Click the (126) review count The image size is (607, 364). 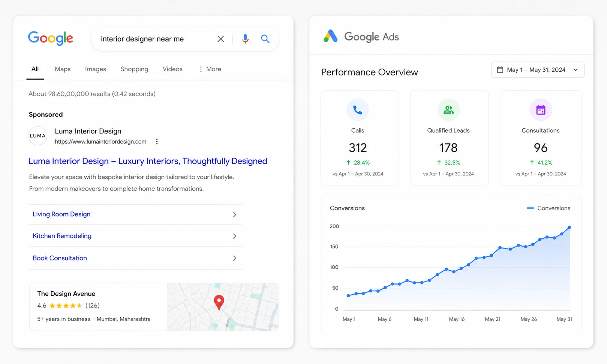point(93,306)
